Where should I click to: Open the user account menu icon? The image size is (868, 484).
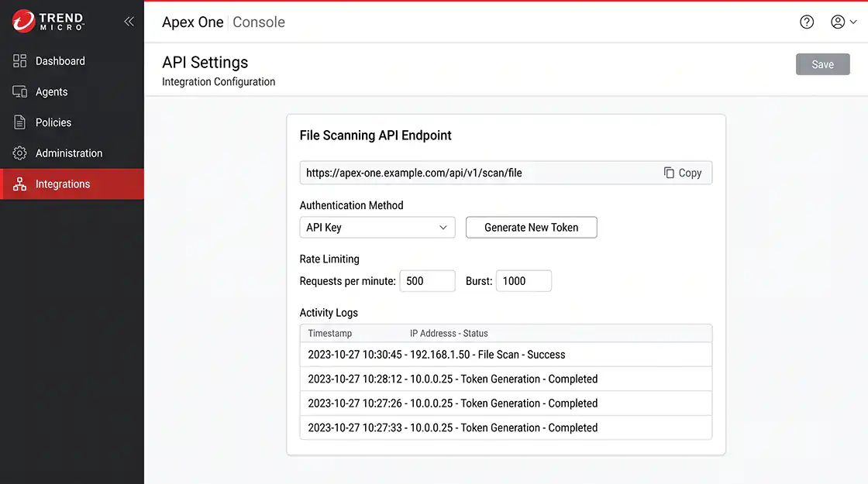(x=838, y=22)
